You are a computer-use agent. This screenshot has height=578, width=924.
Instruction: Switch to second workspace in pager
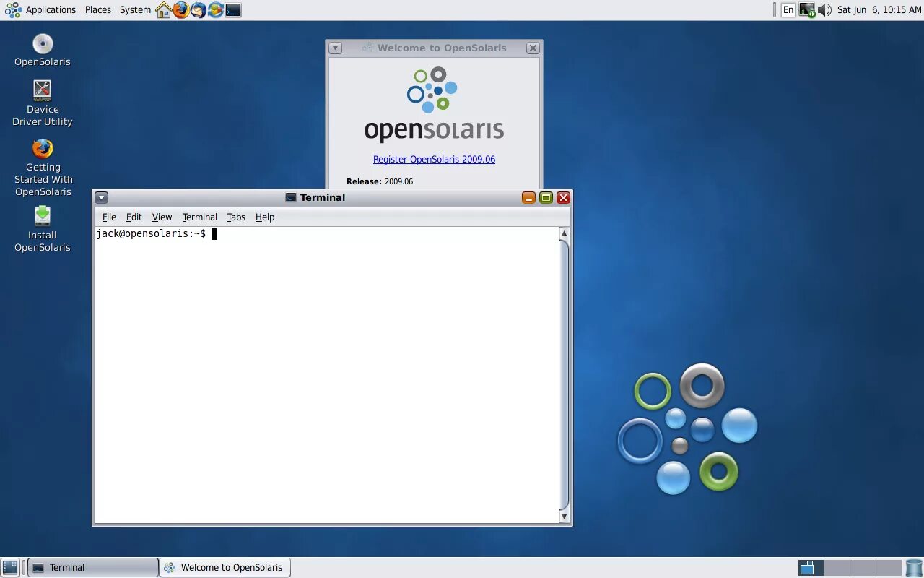click(837, 567)
